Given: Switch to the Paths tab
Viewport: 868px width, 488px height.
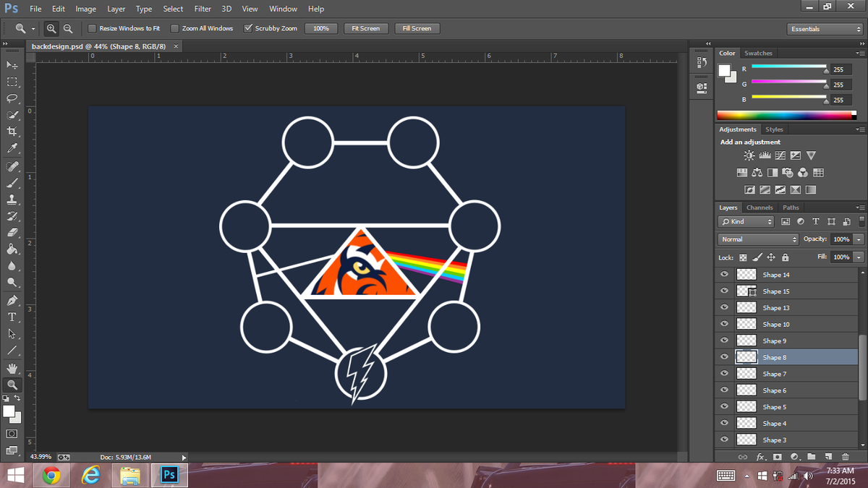Looking at the screenshot, I should coord(791,207).
